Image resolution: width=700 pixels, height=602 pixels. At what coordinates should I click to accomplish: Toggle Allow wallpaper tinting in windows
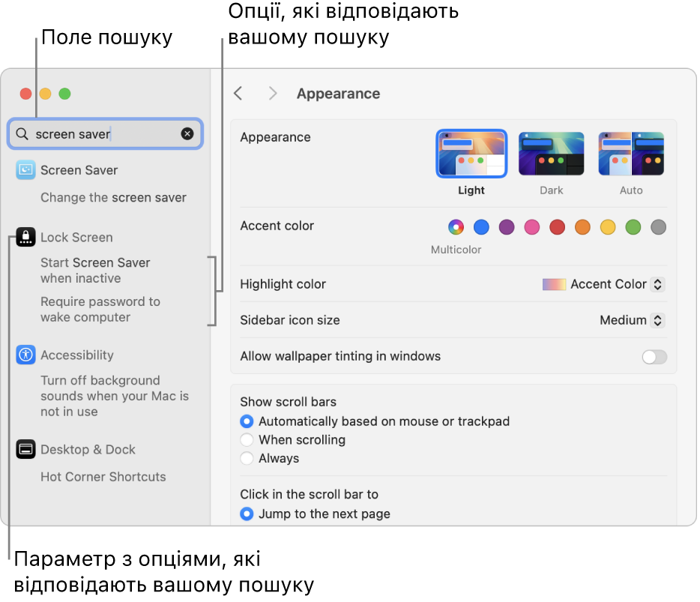point(654,357)
